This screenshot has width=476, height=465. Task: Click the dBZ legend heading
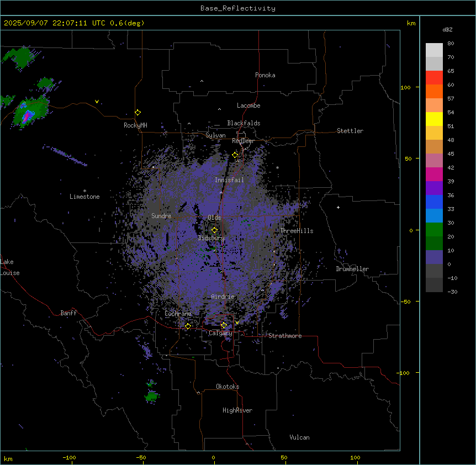point(447,29)
